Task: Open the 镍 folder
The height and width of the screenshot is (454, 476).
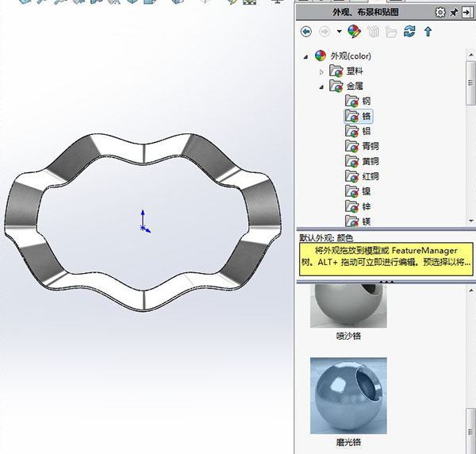Action: click(366, 191)
